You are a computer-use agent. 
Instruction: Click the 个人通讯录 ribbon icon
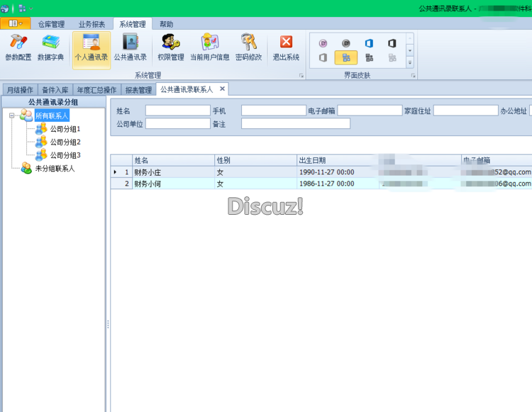[x=92, y=50]
